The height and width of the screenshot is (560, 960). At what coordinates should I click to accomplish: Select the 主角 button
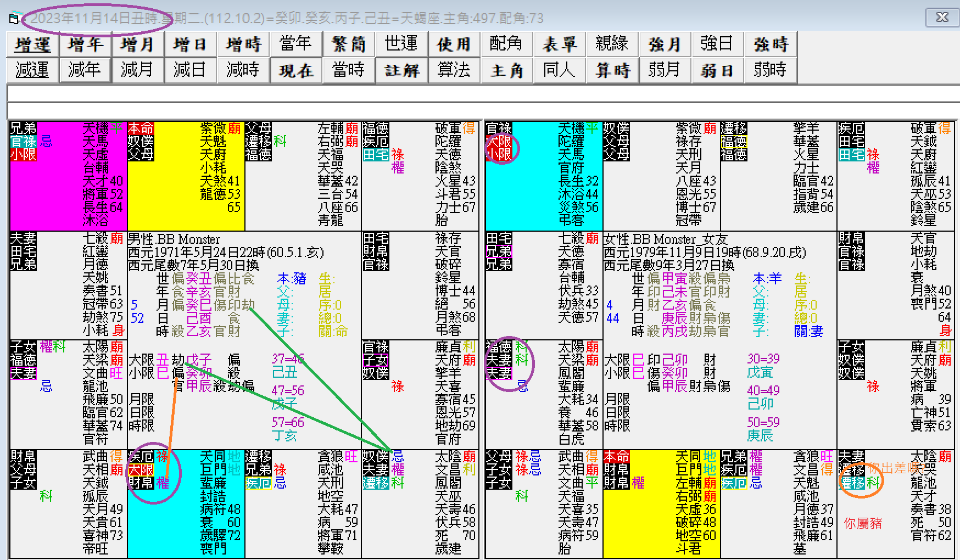tap(507, 70)
